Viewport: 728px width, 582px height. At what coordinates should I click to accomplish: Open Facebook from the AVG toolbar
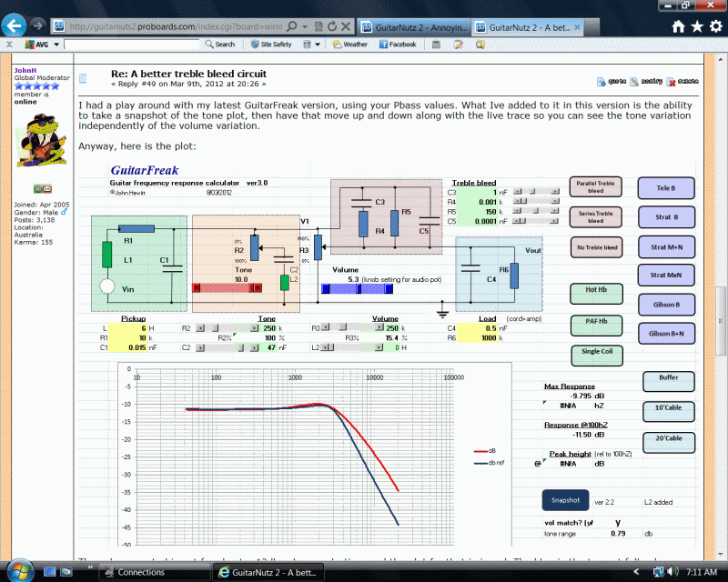click(x=398, y=45)
